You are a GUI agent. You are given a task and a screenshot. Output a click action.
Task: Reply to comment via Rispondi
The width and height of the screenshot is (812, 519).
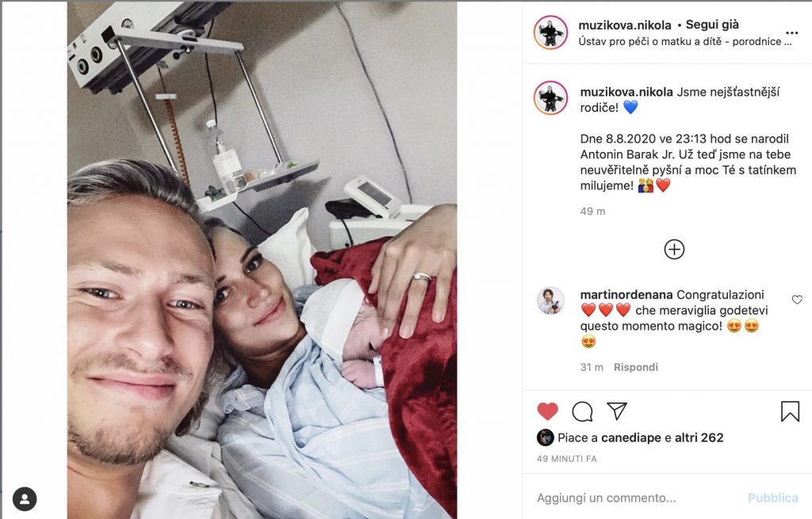(635, 367)
